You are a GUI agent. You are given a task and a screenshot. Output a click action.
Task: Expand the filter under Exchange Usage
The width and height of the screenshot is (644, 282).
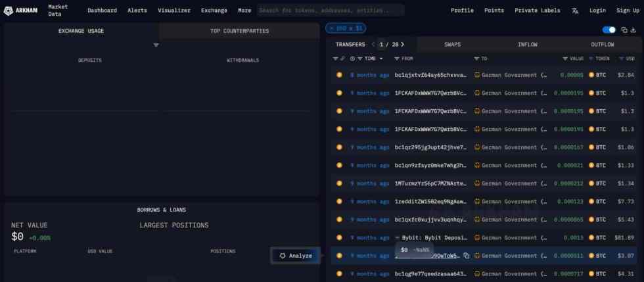pos(156,45)
